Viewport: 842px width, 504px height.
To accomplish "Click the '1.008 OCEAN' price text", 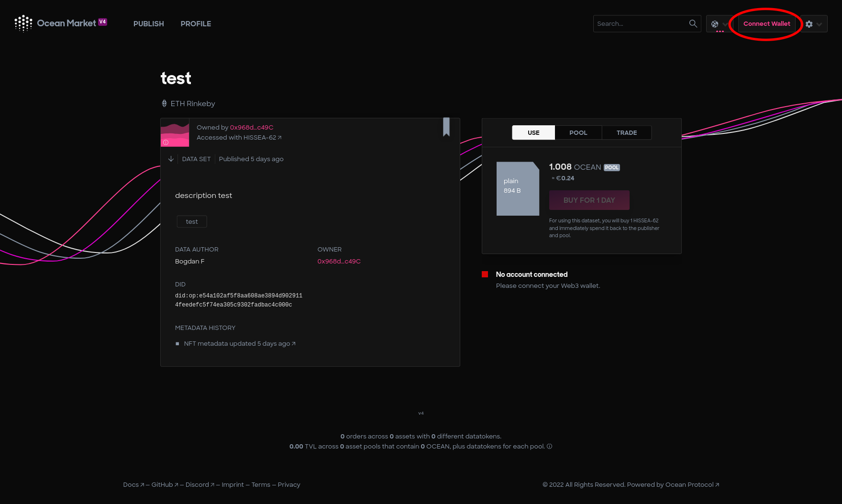I will pyautogui.click(x=575, y=167).
